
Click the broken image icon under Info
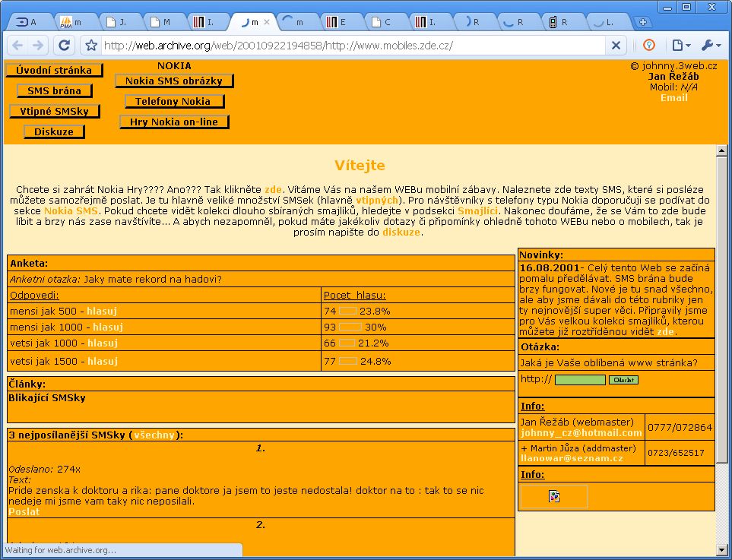554,496
